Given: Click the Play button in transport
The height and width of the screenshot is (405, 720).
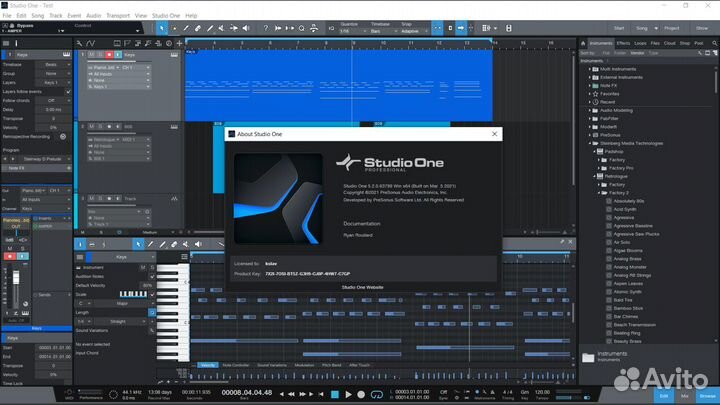Looking at the screenshot, I should 349,394.
